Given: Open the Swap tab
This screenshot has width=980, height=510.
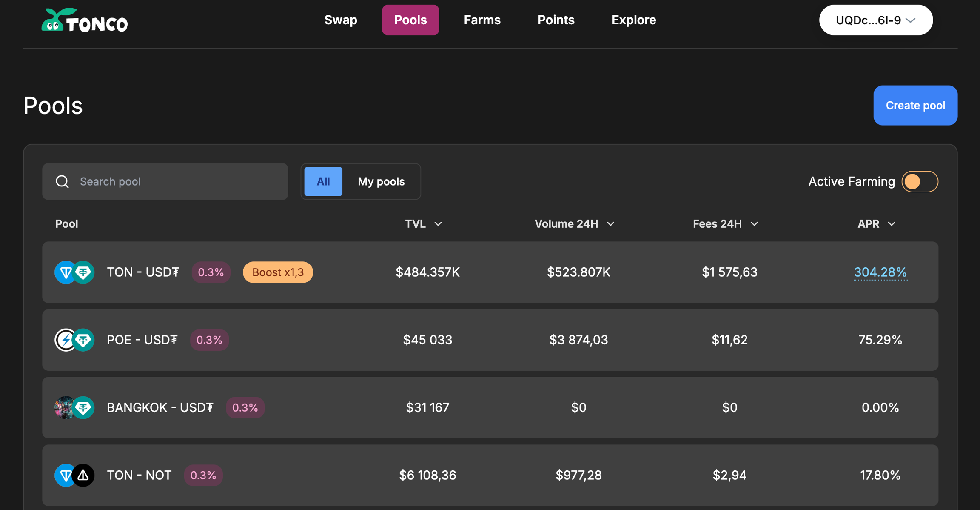Looking at the screenshot, I should point(340,20).
